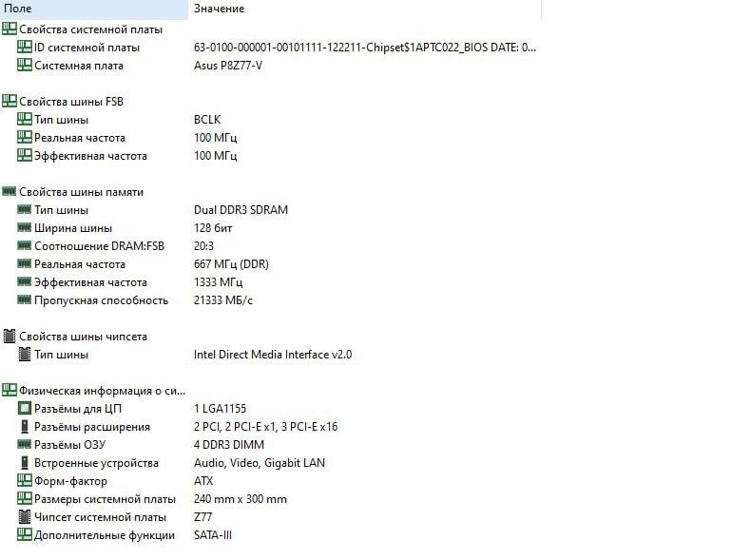
Task: Select the 'Дополнительные функции' field label
Action: pos(105,535)
